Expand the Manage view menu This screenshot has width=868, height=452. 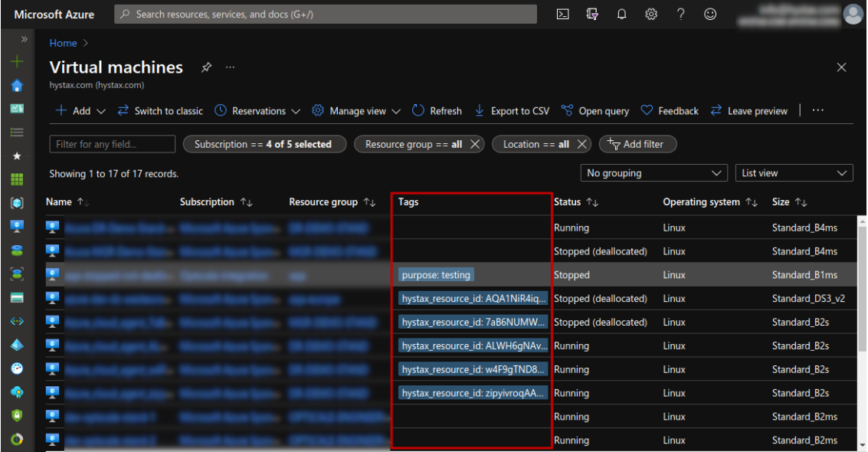(x=356, y=110)
